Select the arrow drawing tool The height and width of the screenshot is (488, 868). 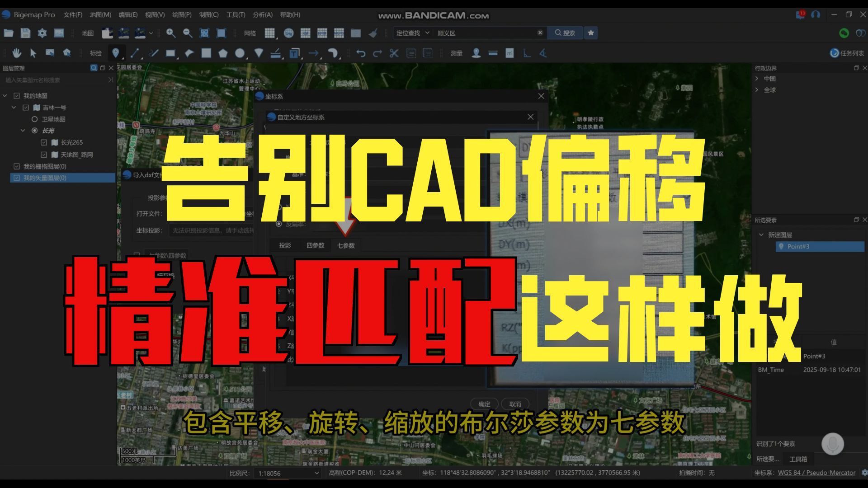point(314,53)
